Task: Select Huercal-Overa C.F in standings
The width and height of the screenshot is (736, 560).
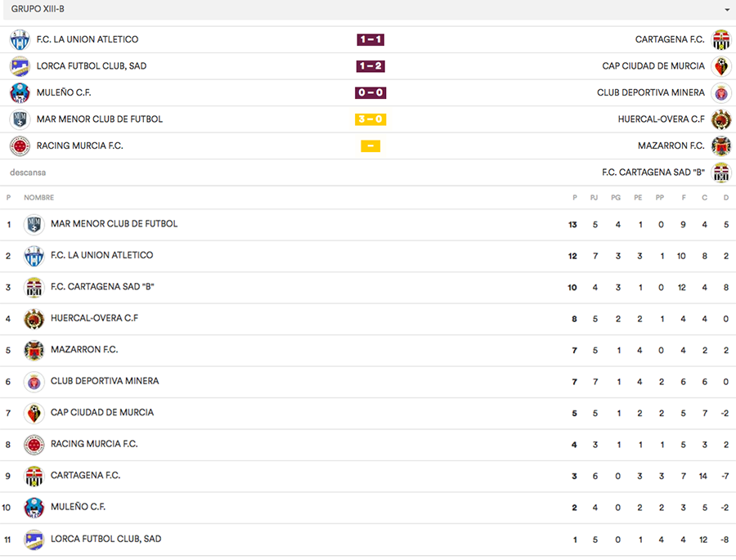Action: pos(94,318)
